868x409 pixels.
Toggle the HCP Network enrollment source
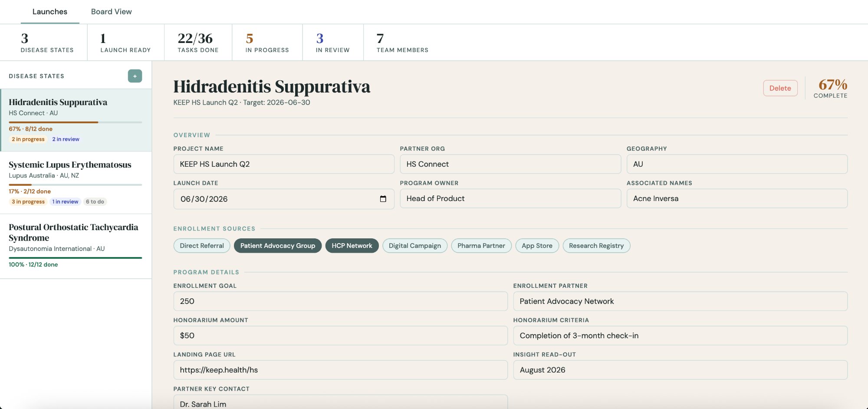pos(352,245)
